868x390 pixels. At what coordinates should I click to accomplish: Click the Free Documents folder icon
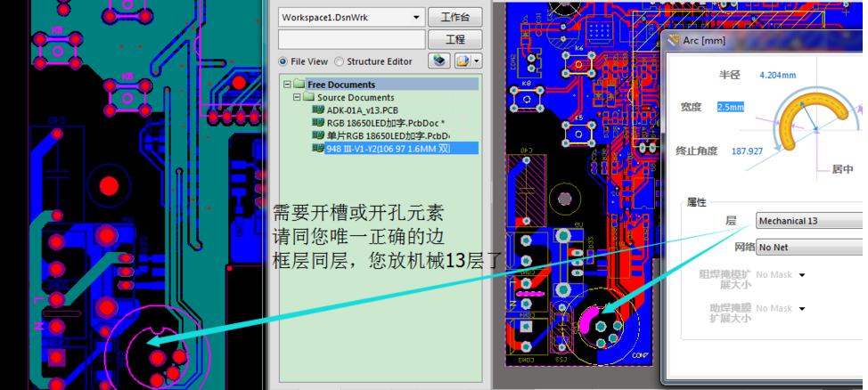pyautogui.click(x=300, y=85)
